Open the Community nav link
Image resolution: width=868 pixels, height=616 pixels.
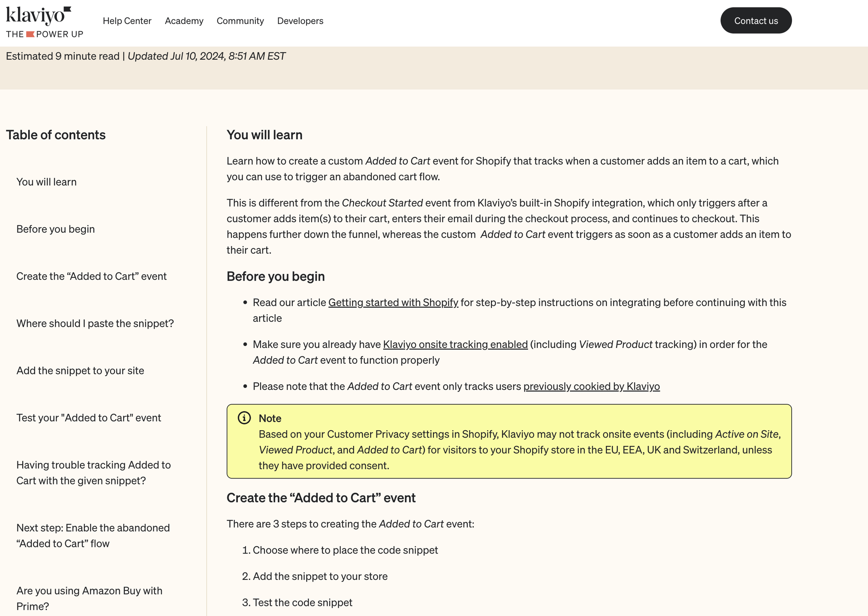pyautogui.click(x=240, y=21)
